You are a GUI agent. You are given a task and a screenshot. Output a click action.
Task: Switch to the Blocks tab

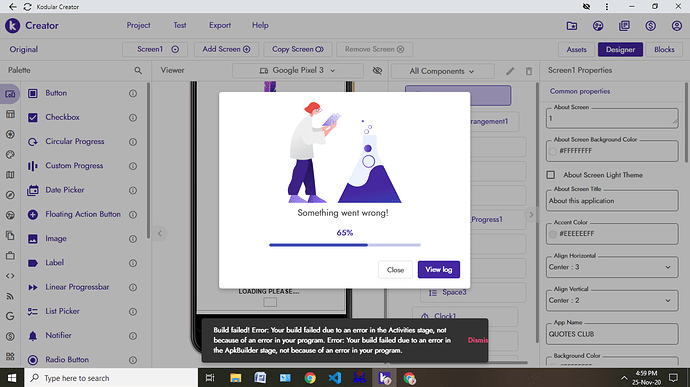pos(664,49)
